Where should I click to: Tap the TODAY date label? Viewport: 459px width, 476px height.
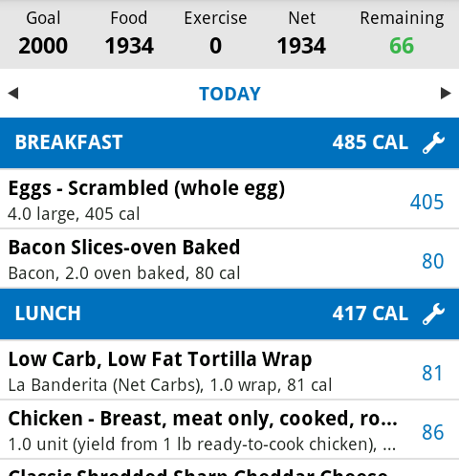point(229,94)
